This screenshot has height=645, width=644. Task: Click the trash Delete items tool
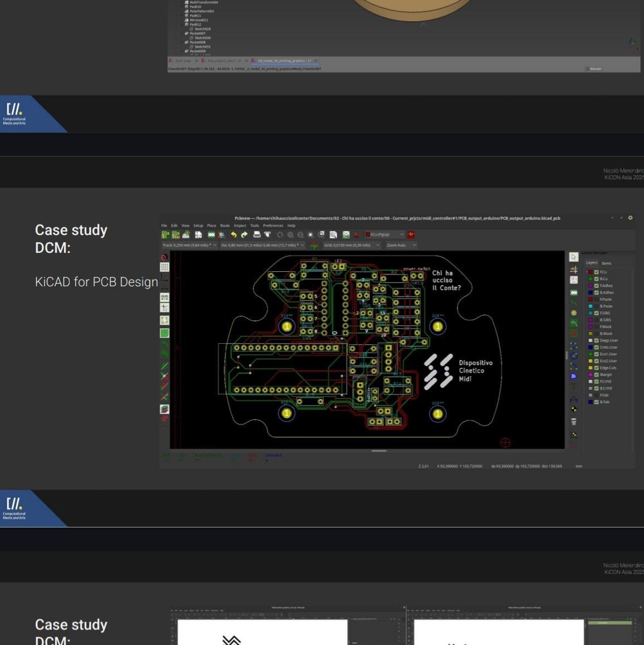click(573, 422)
